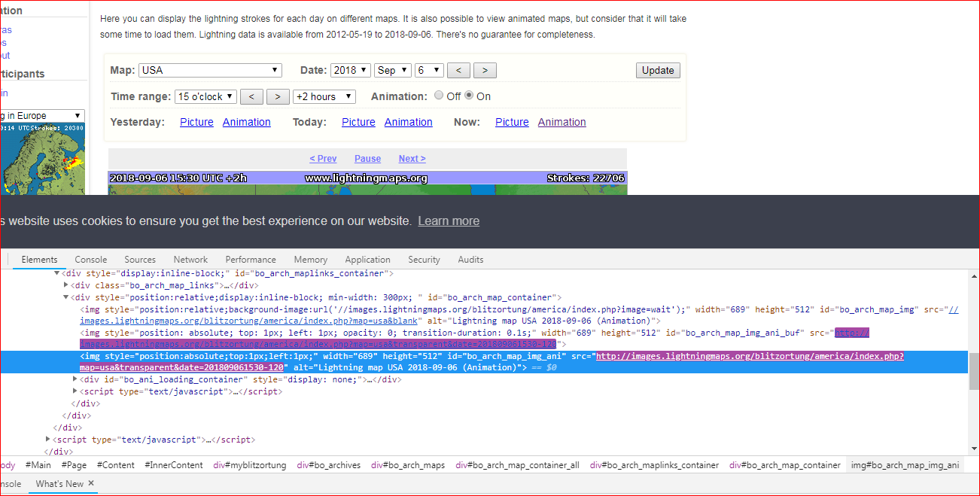Select div#bo_arch_maps breadcrumb
The height and width of the screenshot is (496, 980).
[408, 465]
